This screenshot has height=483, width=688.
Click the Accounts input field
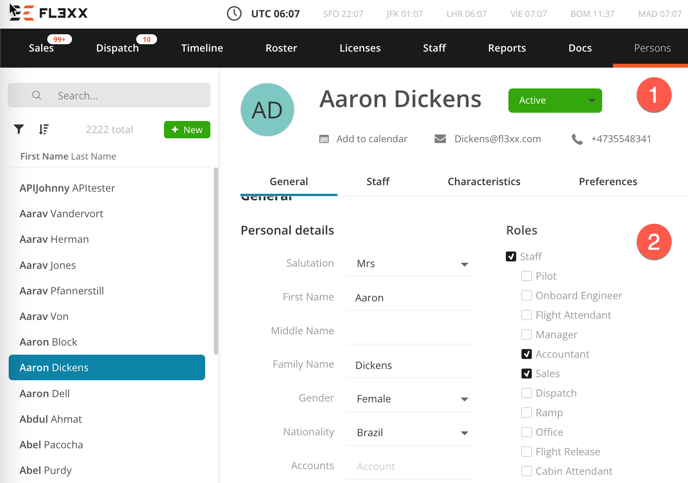[410, 466]
